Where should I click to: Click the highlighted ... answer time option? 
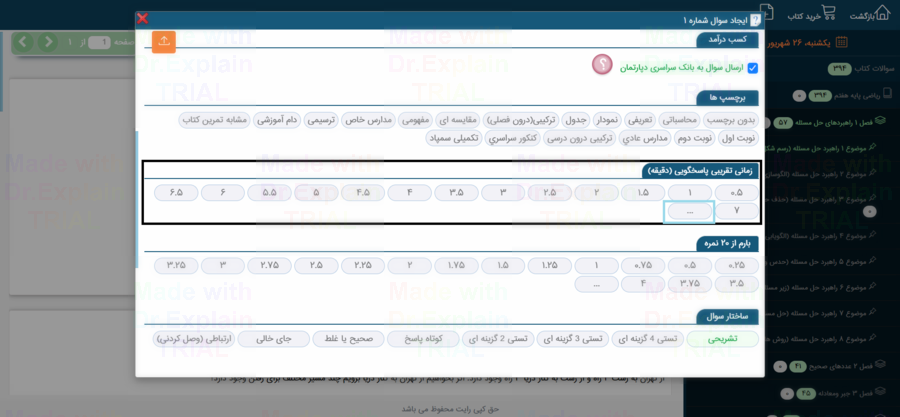tap(689, 211)
